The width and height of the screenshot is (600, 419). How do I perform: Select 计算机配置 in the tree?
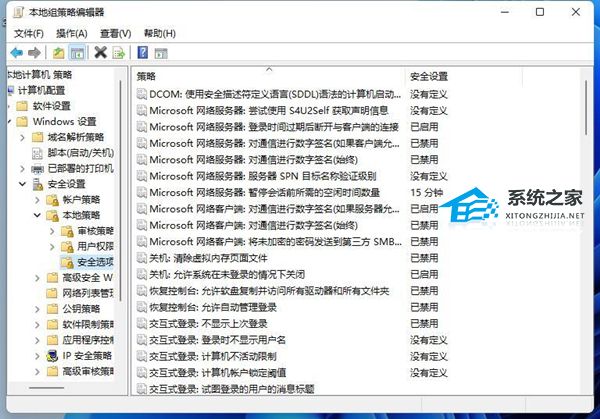tap(41, 90)
